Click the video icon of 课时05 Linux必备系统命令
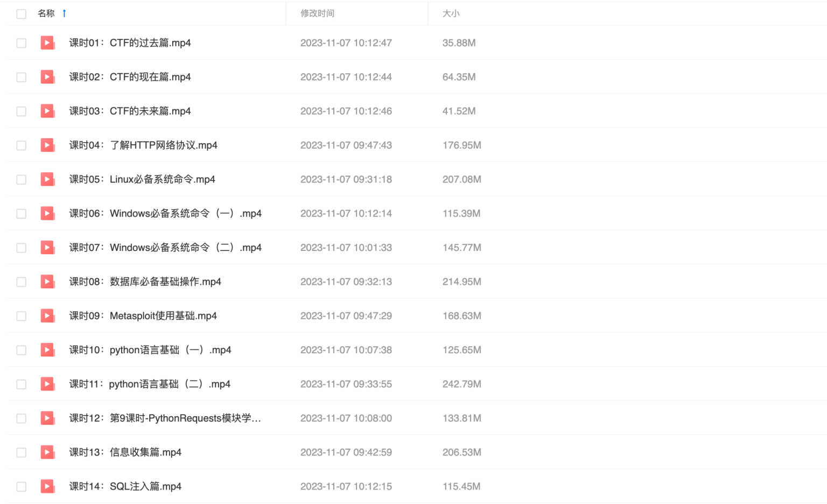Viewport: 827px width, 504px height. pos(47,179)
